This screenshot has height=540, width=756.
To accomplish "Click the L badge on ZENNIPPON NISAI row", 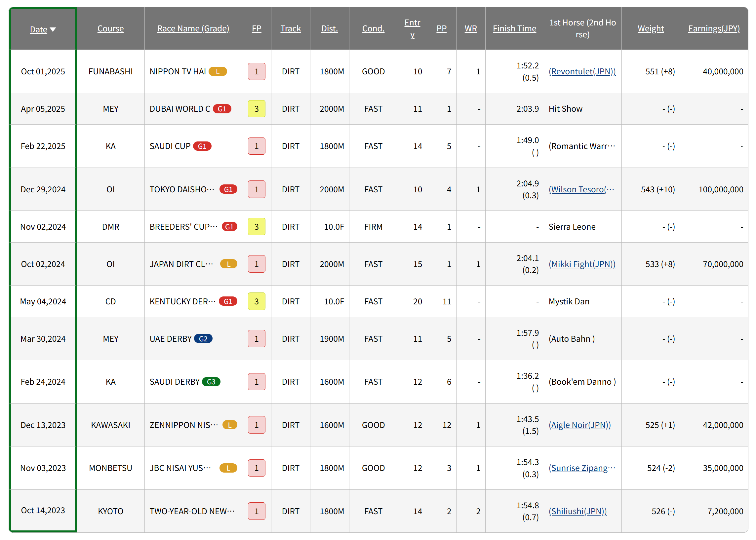I will tap(229, 425).
